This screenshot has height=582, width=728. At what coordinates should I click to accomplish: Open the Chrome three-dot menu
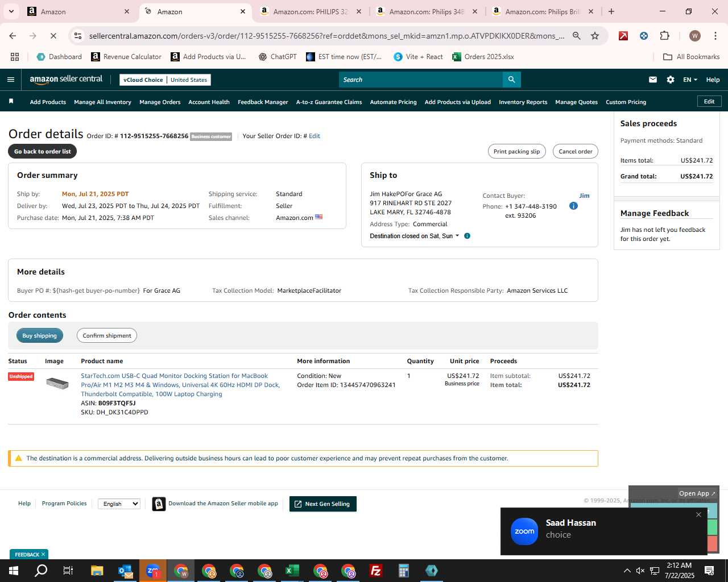tap(715, 36)
